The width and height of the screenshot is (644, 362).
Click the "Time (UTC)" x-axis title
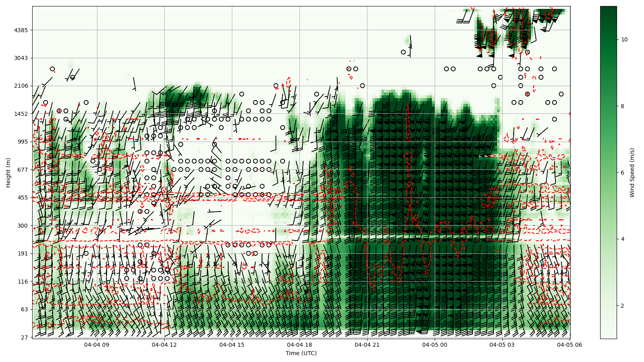301,353
